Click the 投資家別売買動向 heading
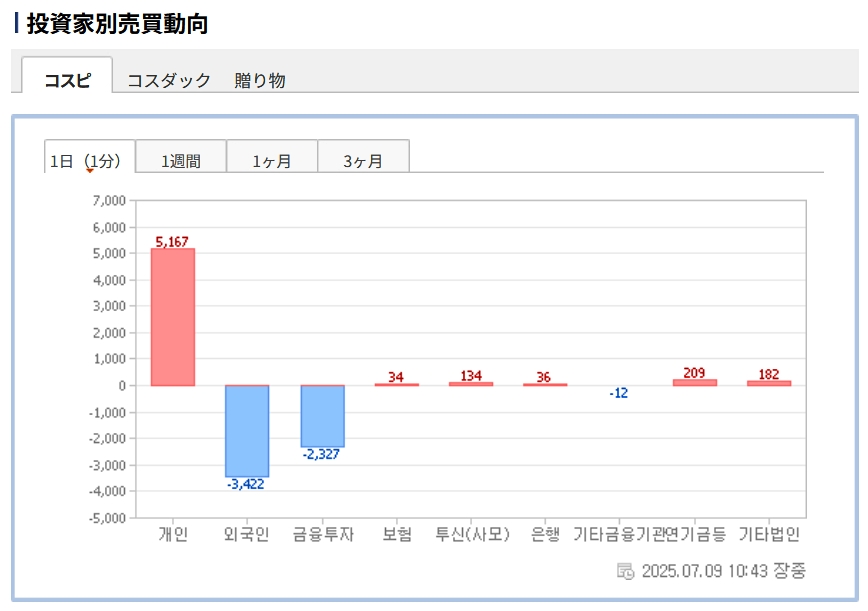This screenshot has height=611, width=868. 116,24
